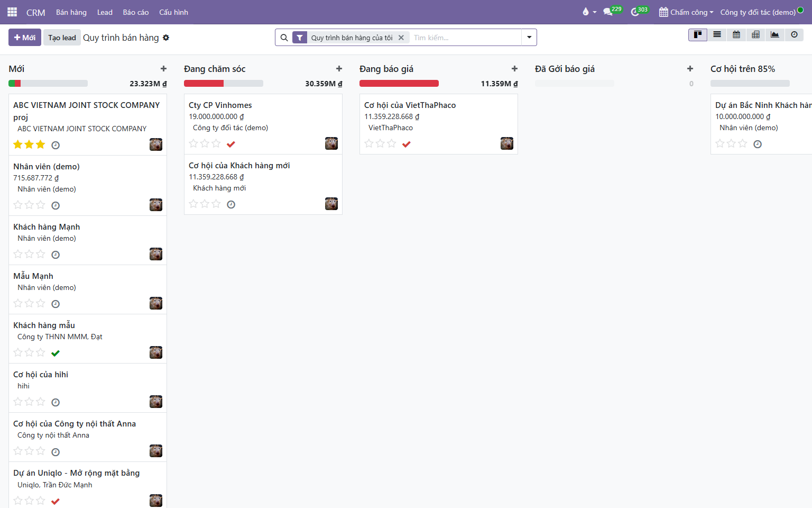Switch to the Graph view
This screenshot has height=508, width=812.
pos(775,35)
